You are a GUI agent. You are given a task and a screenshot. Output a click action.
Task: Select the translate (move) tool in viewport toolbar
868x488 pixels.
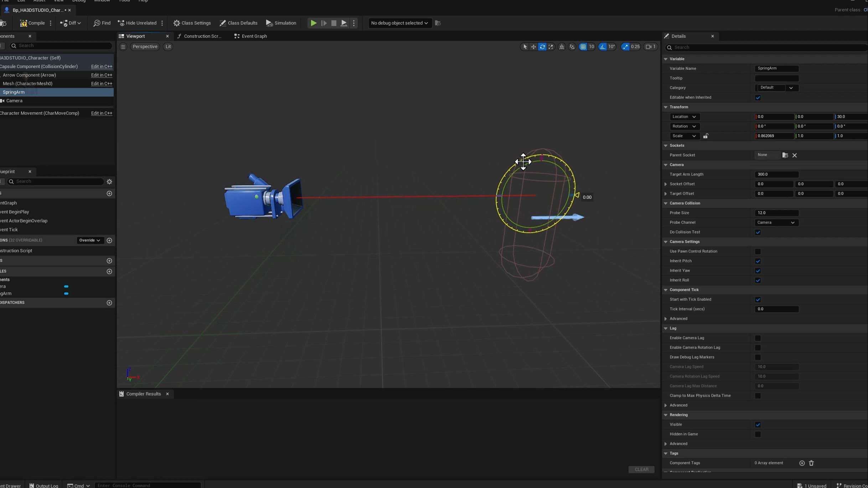pos(533,47)
